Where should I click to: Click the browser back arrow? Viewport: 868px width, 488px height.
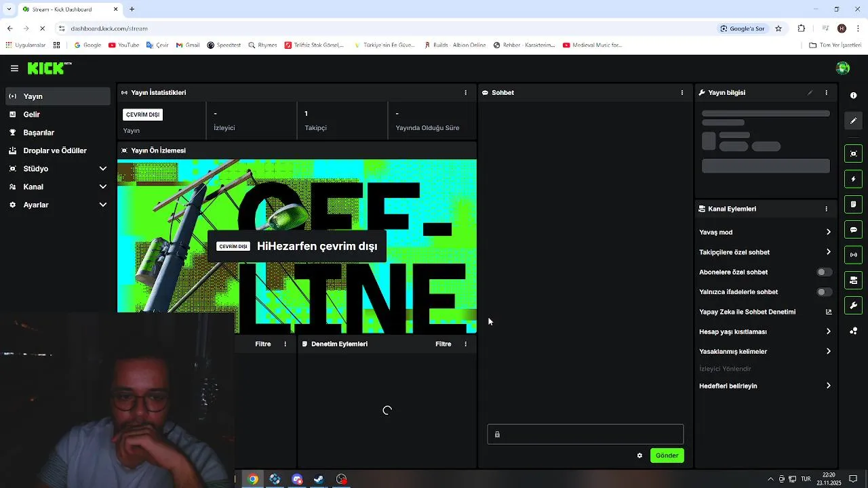point(9,28)
